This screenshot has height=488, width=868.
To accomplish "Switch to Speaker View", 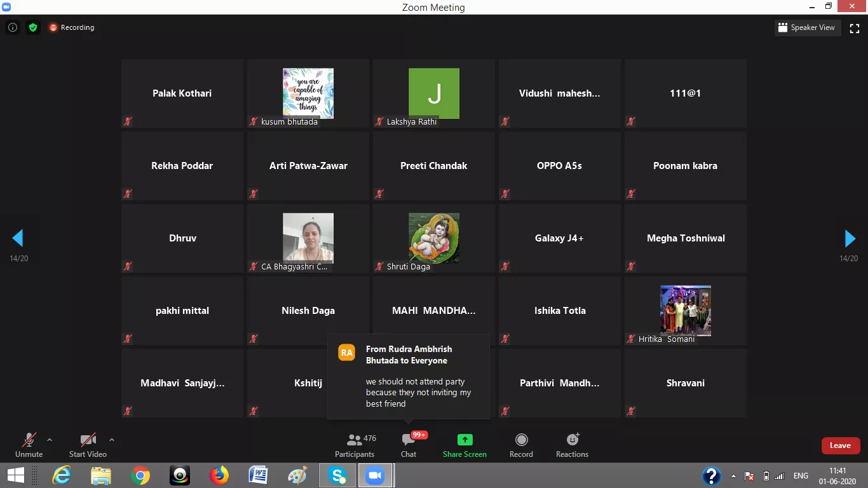I will [807, 28].
